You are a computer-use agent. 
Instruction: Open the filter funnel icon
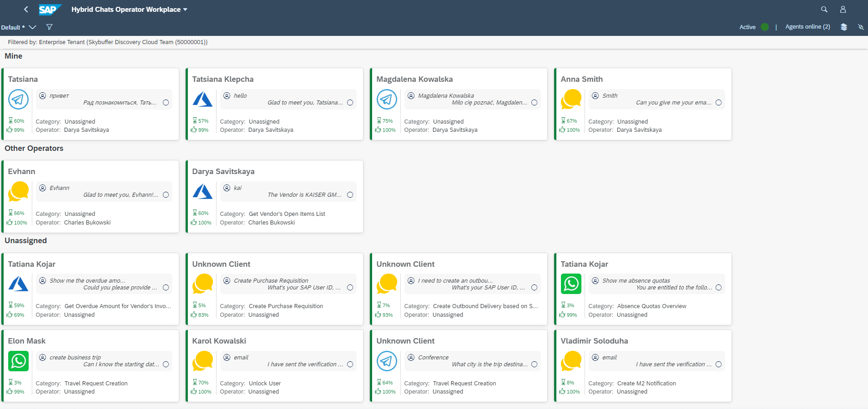[x=50, y=27]
